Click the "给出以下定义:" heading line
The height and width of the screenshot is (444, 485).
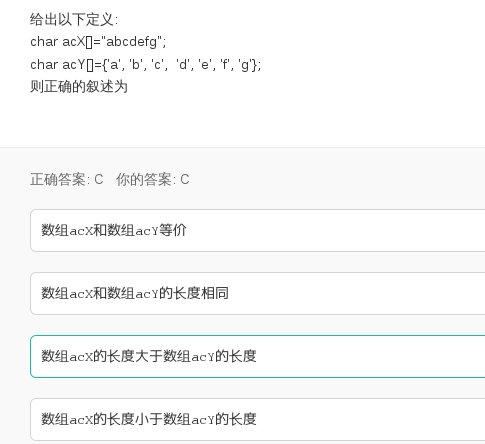point(74,19)
